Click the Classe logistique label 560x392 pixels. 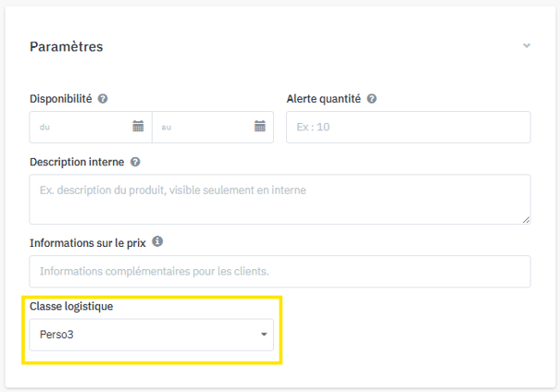74,306
